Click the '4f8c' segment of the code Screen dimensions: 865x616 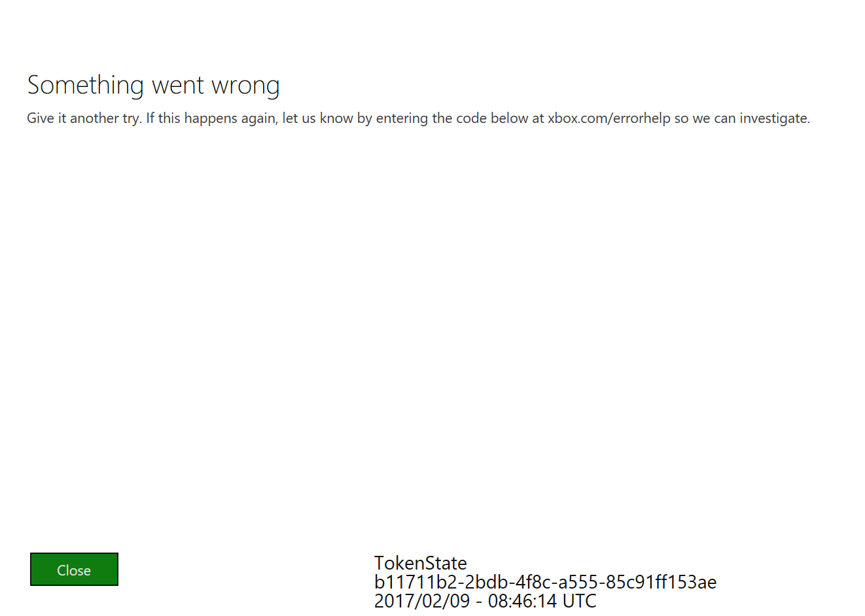point(535,582)
